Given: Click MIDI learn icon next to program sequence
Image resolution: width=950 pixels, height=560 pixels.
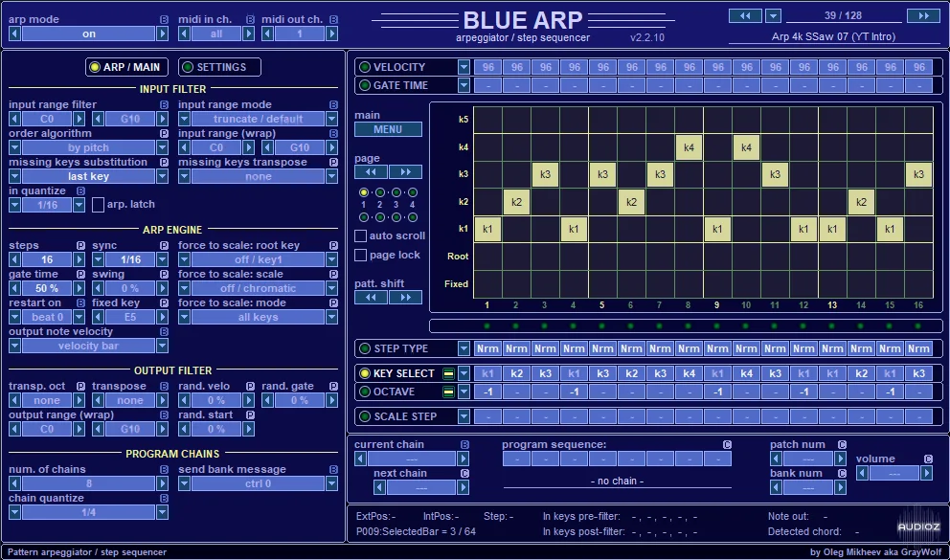Looking at the screenshot, I should 727,444.
